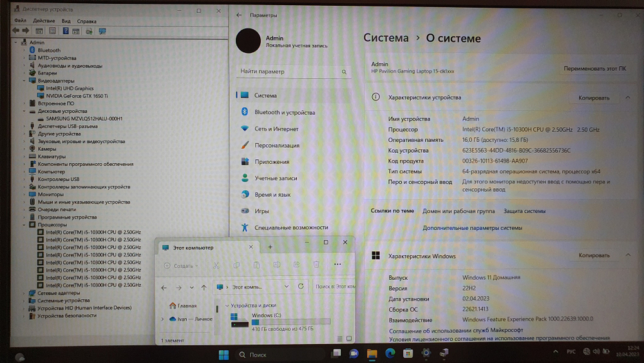This screenshot has height=363, width=644.
Task: Click the Delete trash icon in Explorer toolbar
Action: (x=316, y=265)
